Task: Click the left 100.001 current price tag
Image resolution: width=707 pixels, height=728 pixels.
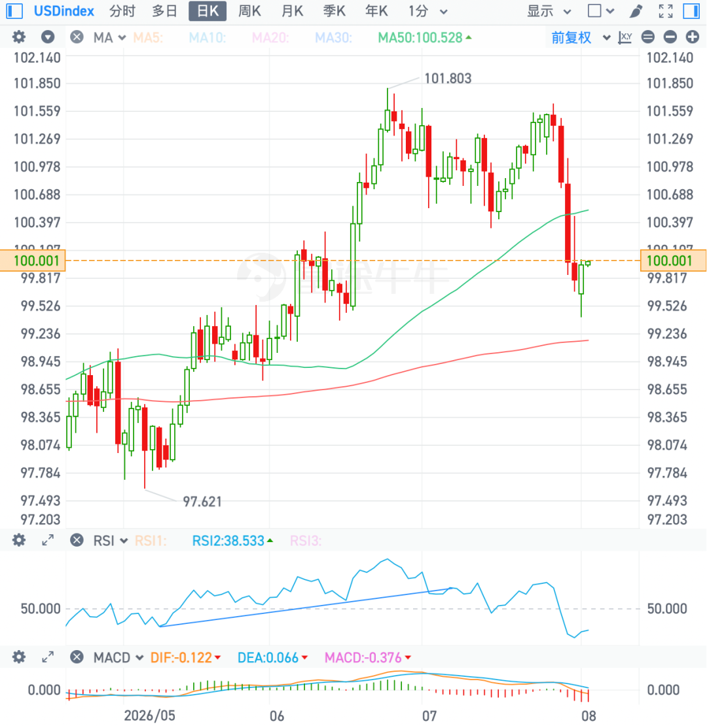Action: pyautogui.click(x=33, y=261)
